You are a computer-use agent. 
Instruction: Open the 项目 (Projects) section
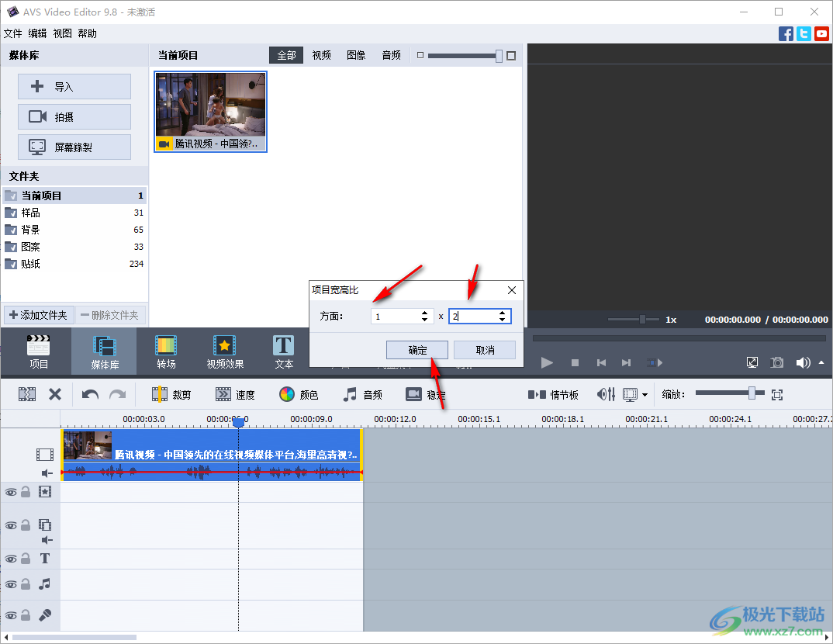(x=38, y=351)
